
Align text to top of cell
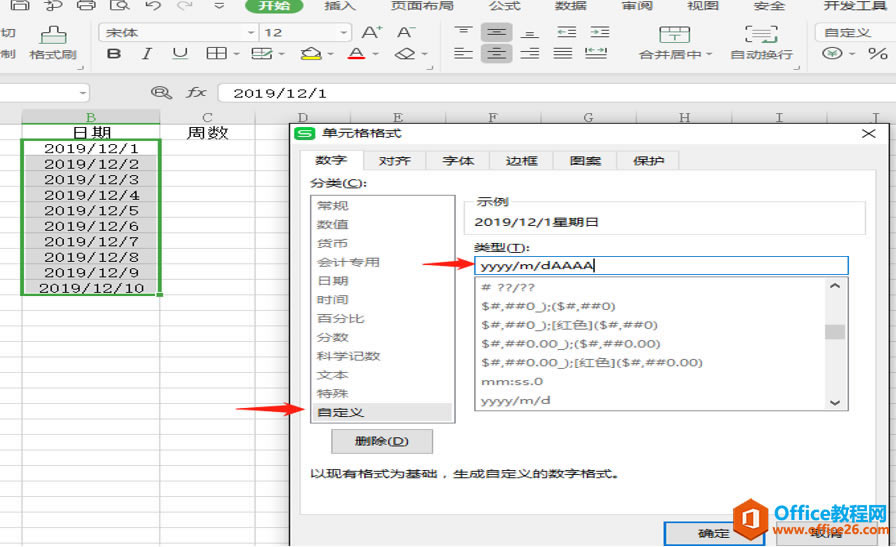(x=463, y=32)
